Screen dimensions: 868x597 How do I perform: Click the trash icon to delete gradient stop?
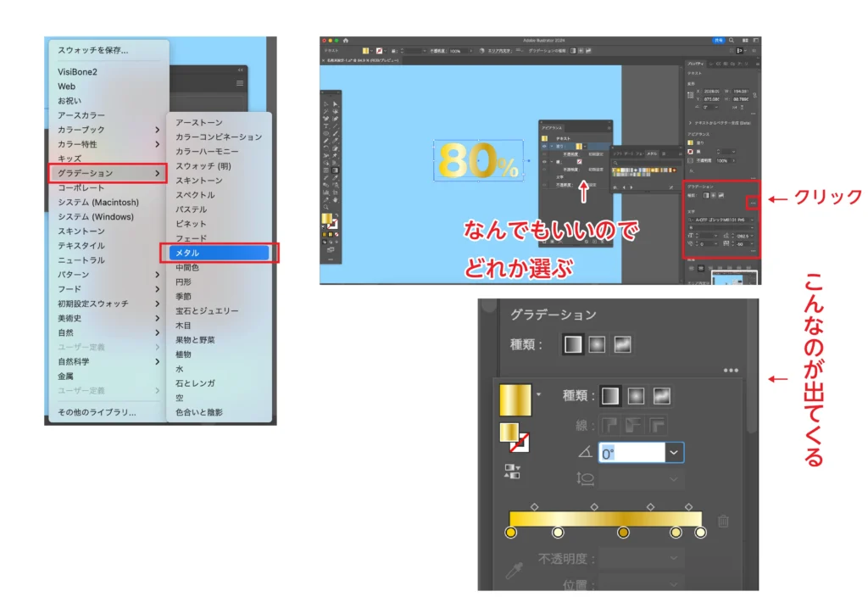click(x=723, y=522)
